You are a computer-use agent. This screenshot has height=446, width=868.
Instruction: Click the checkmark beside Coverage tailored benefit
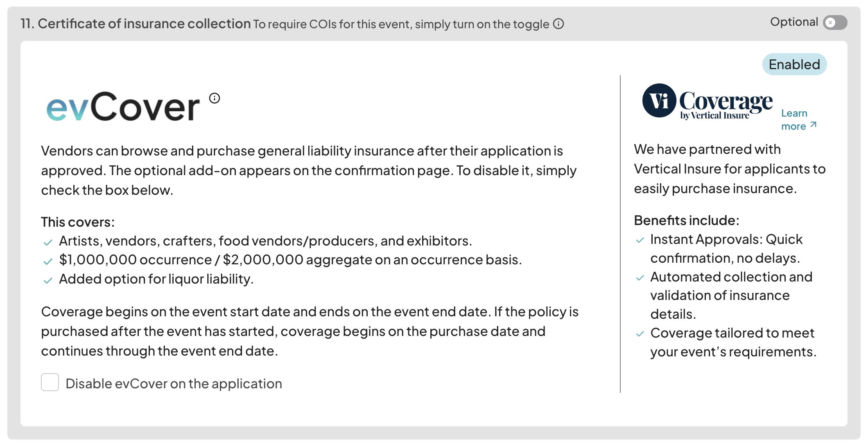coord(640,334)
